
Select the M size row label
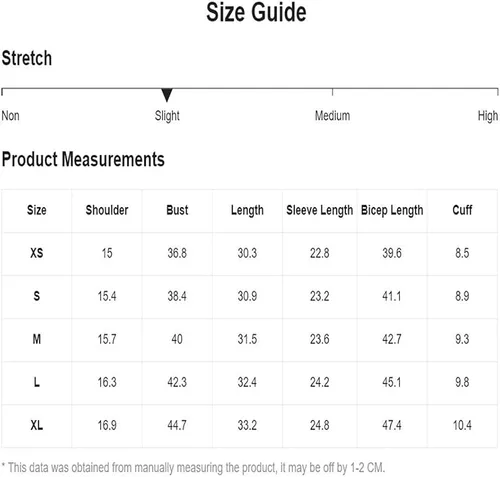click(x=37, y=339)
